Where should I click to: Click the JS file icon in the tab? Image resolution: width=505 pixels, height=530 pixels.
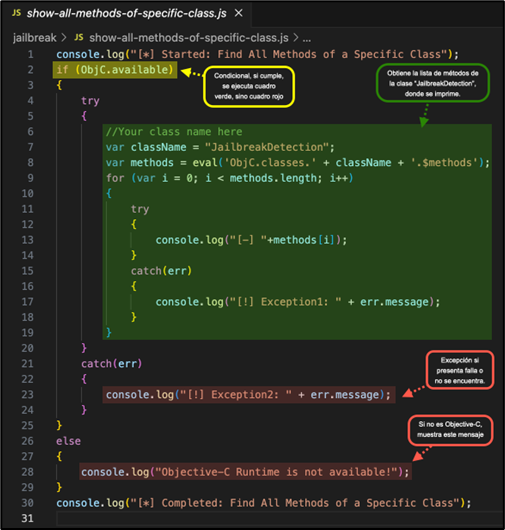pyautogui.click(x=16, y=13)
